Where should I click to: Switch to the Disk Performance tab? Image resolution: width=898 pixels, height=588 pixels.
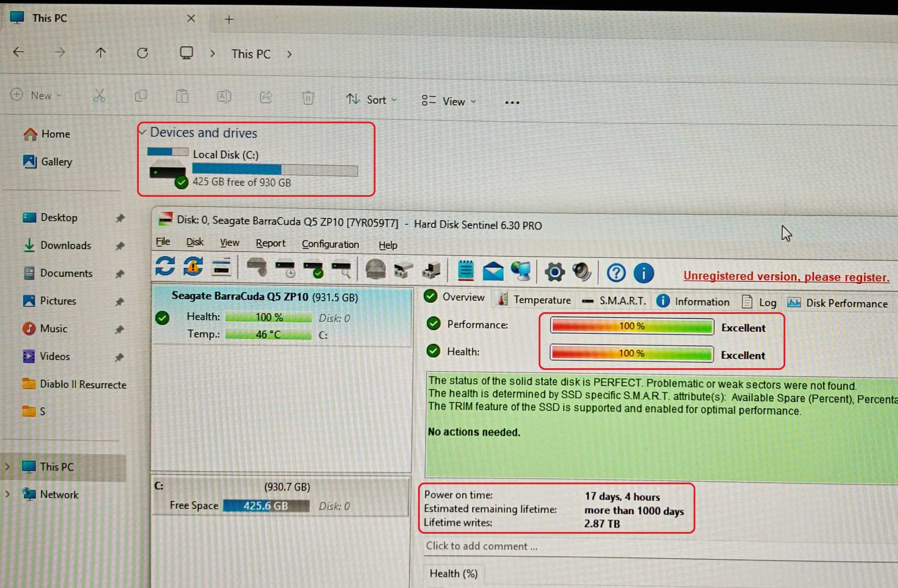click(x=837, y=303)
